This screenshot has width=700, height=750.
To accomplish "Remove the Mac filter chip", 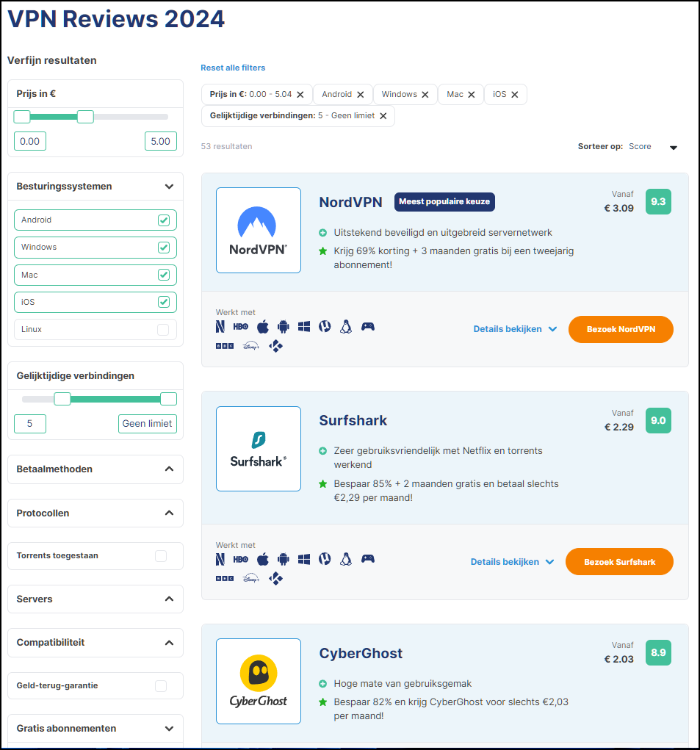I will click(472, 95).
